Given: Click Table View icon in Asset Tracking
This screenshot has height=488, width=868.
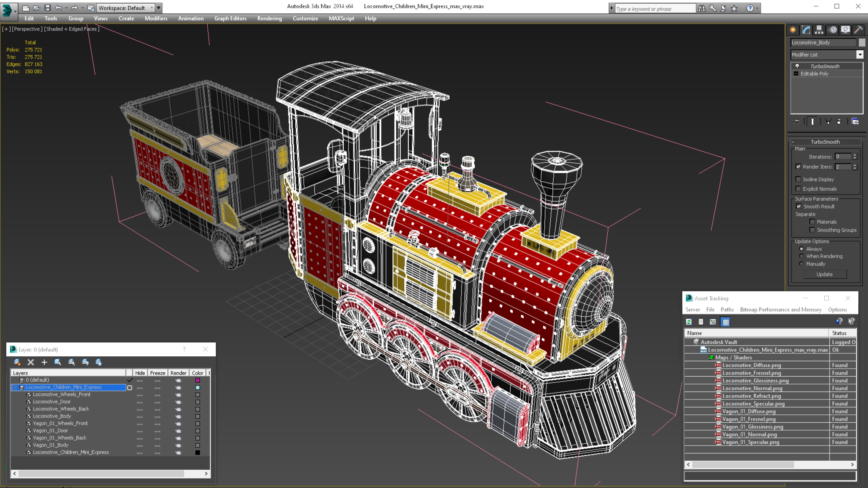Looking at the screenshot, I should point(726,322).
